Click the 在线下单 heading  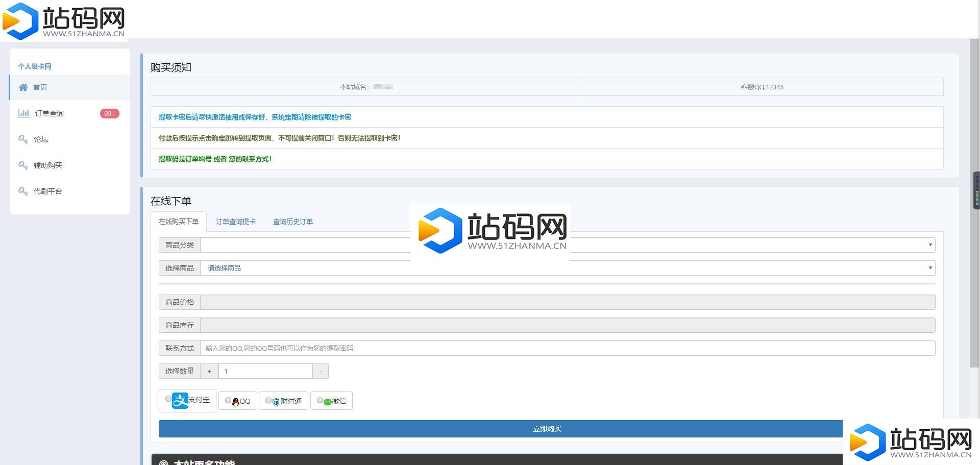171,201
